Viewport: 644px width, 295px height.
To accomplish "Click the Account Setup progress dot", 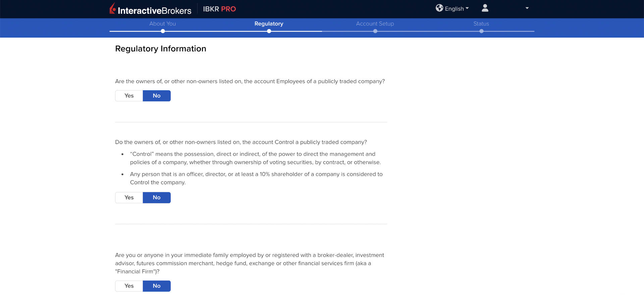I will [375, 31].
